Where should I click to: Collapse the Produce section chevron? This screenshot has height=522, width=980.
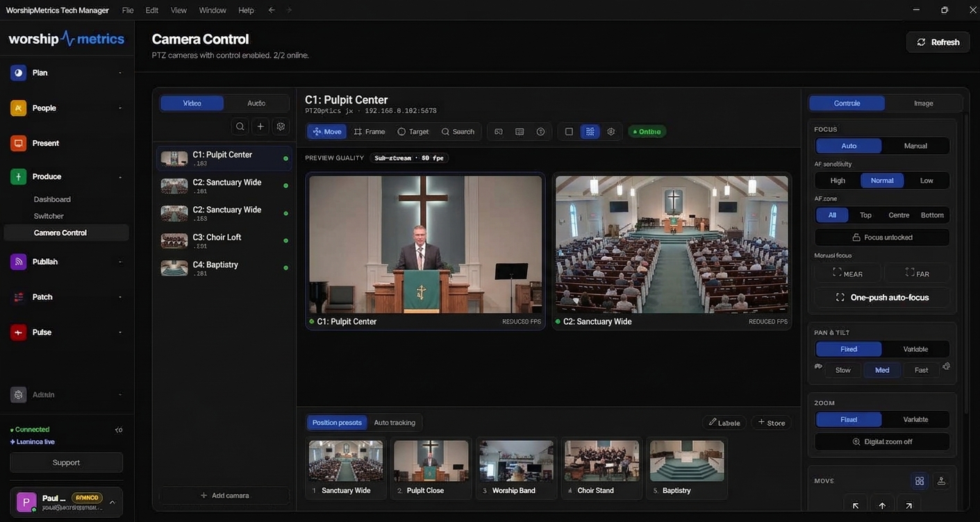(x=120, y=177)
